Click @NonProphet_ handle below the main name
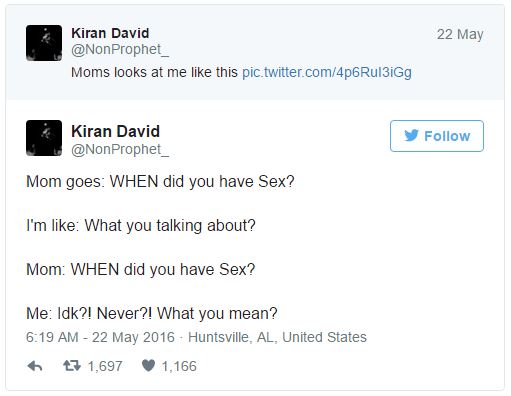 (x=120, y=150)
